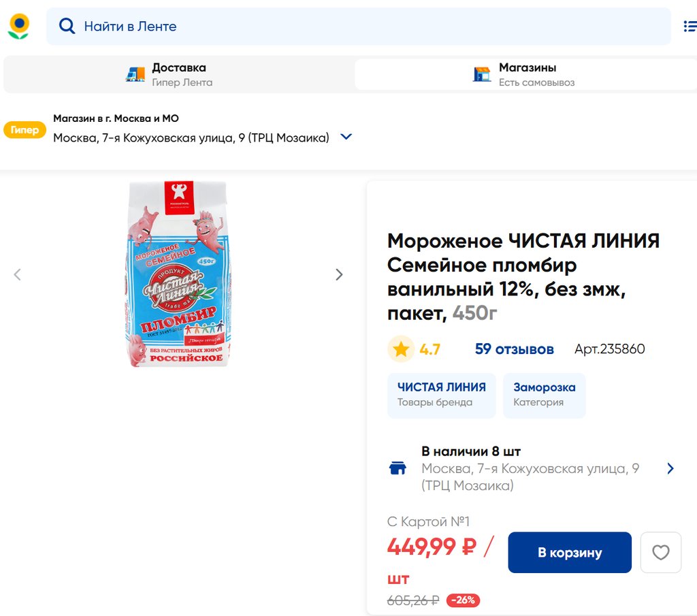This screenshot has width=697, height=616.
Task: Click the store pickup shop icon
Action: pyautogui.click(x=482, y=74)
